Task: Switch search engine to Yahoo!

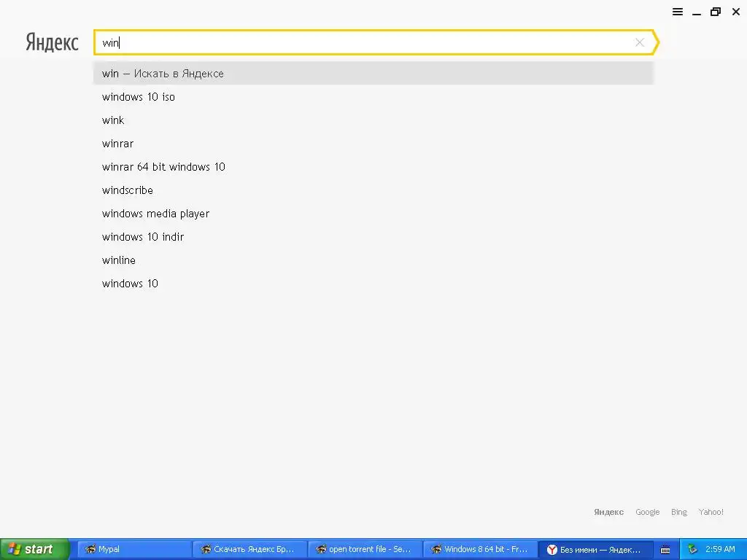Action: coord(711,512)
